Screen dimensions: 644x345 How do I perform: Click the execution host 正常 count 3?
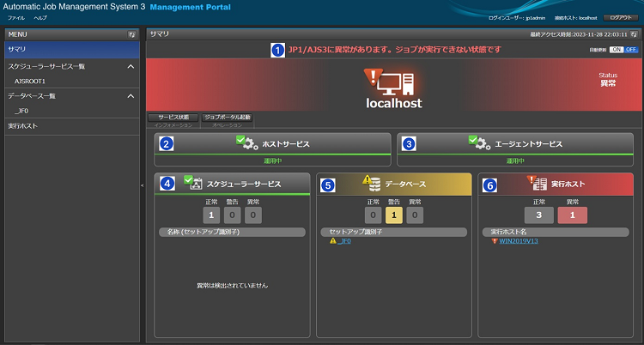[539, 215]
